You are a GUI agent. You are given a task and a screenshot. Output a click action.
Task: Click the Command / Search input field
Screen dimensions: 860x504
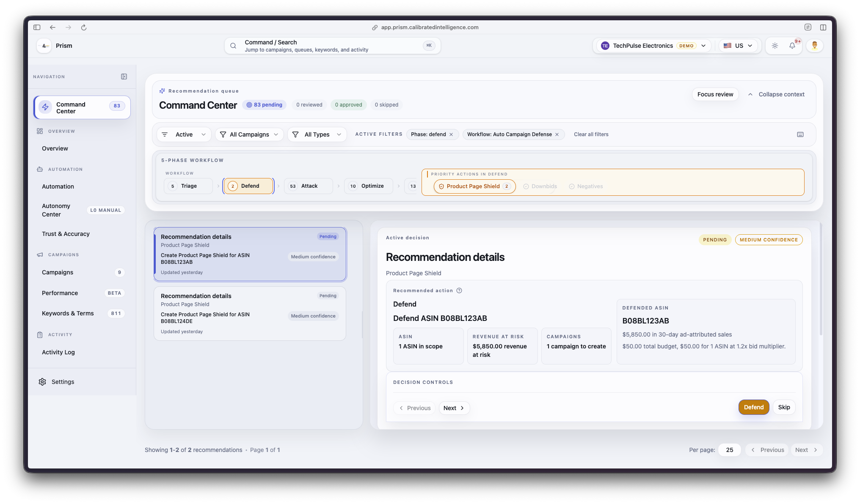pos(332,46)
